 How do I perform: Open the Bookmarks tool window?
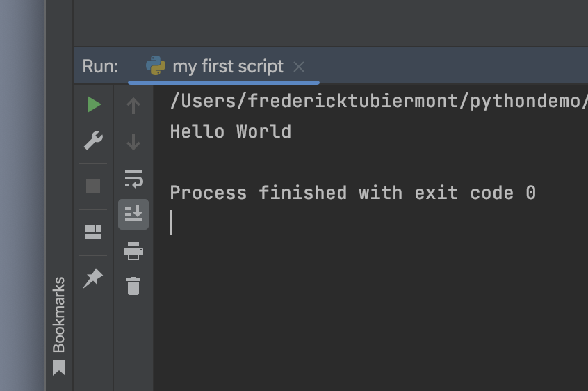click(x=59, y=324)
